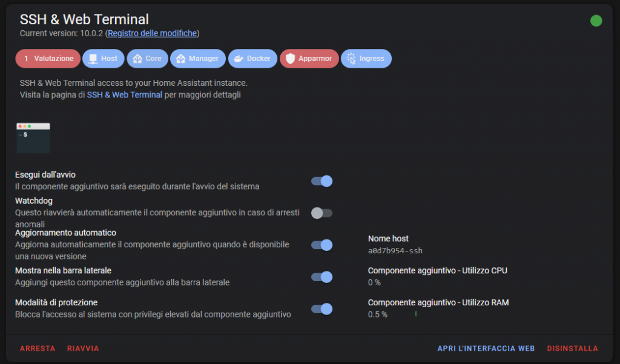Select the Host chip with monitor icon
620x364 pixels.
tap(103, 59)
